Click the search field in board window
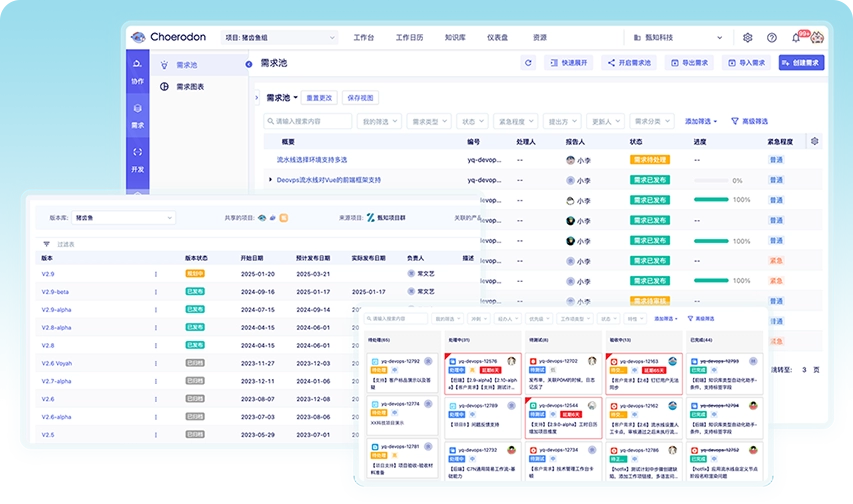The image size is (853, 504). point(396,318)
